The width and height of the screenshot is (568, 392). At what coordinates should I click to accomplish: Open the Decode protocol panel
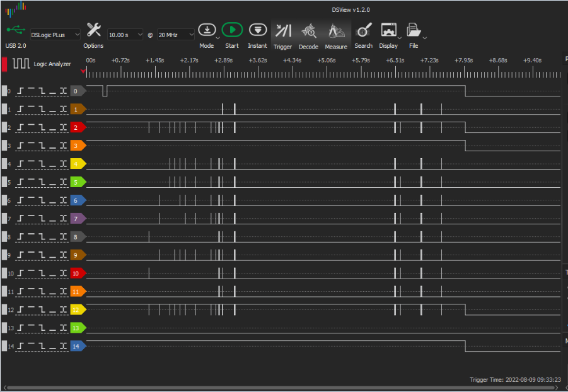309,31
